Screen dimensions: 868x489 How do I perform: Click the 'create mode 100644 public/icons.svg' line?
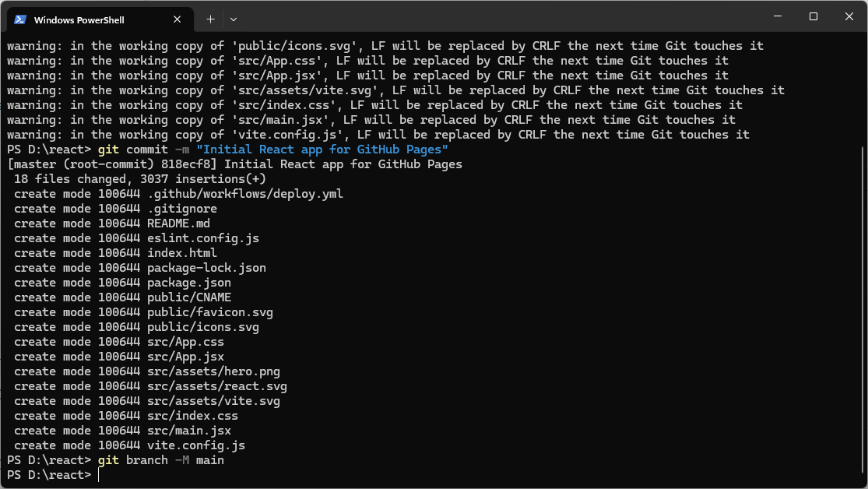[137, 327]
